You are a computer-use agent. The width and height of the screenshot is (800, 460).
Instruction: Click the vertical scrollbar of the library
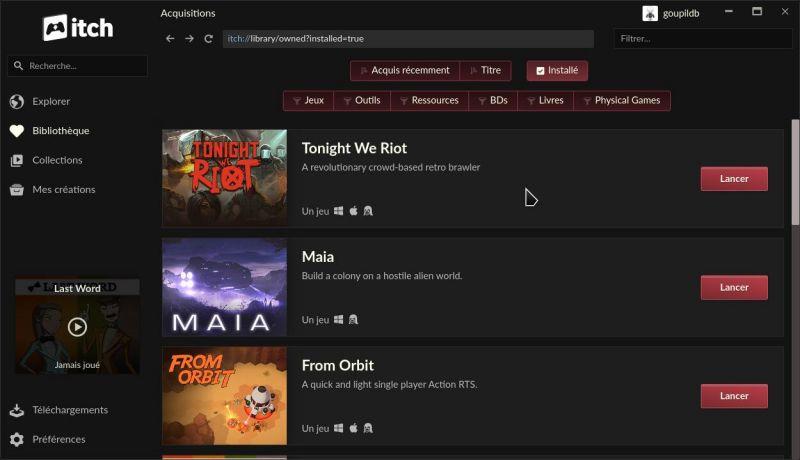(795, 172)
